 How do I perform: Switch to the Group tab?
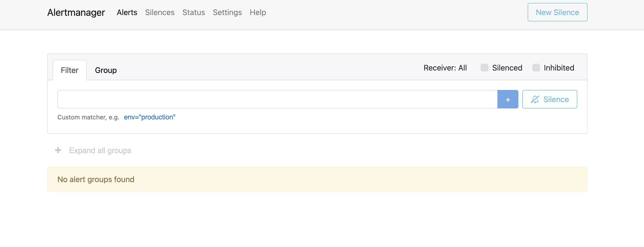click(106, 70)
